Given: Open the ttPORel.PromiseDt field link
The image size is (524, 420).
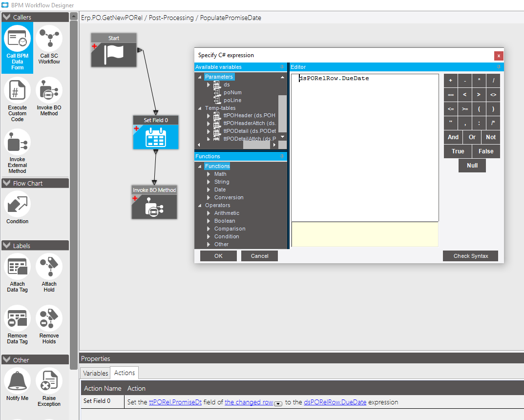Looking at the screenshot, I should (175, 402).
